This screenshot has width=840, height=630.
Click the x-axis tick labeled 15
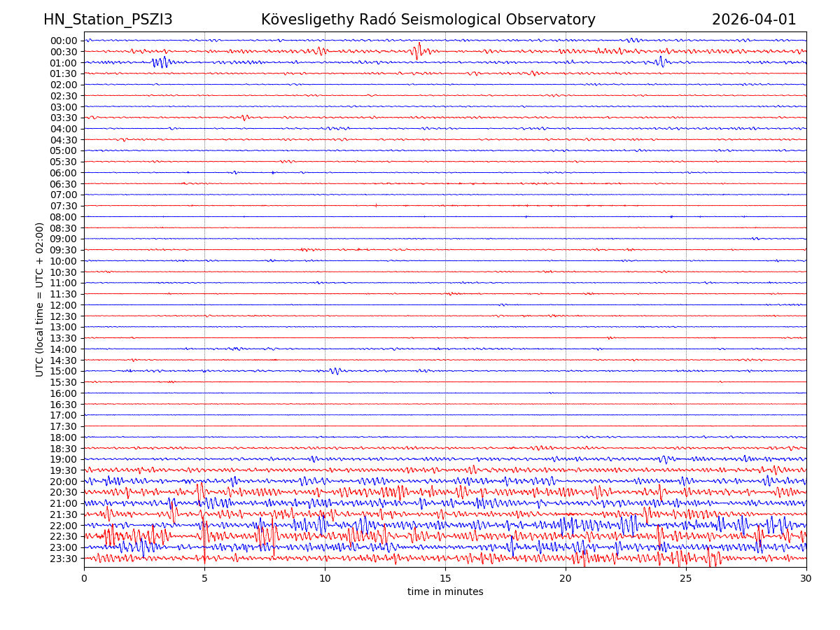coord(445,579)
